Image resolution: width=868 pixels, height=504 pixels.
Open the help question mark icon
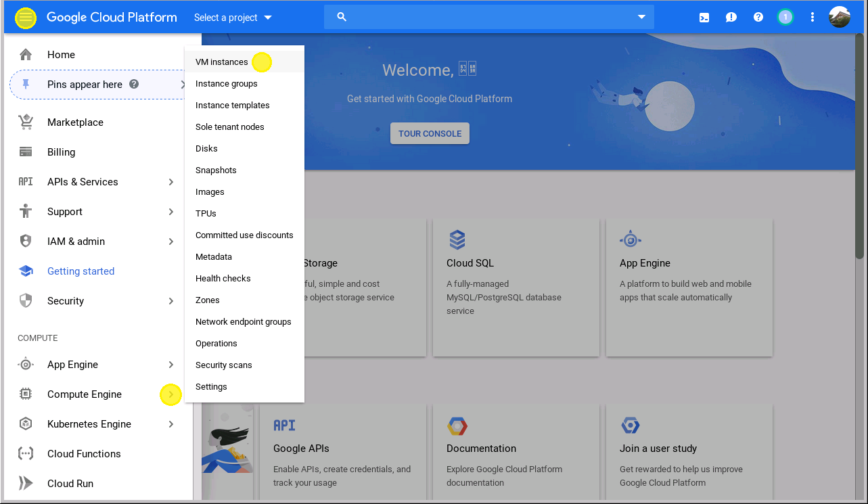point(758,18)
